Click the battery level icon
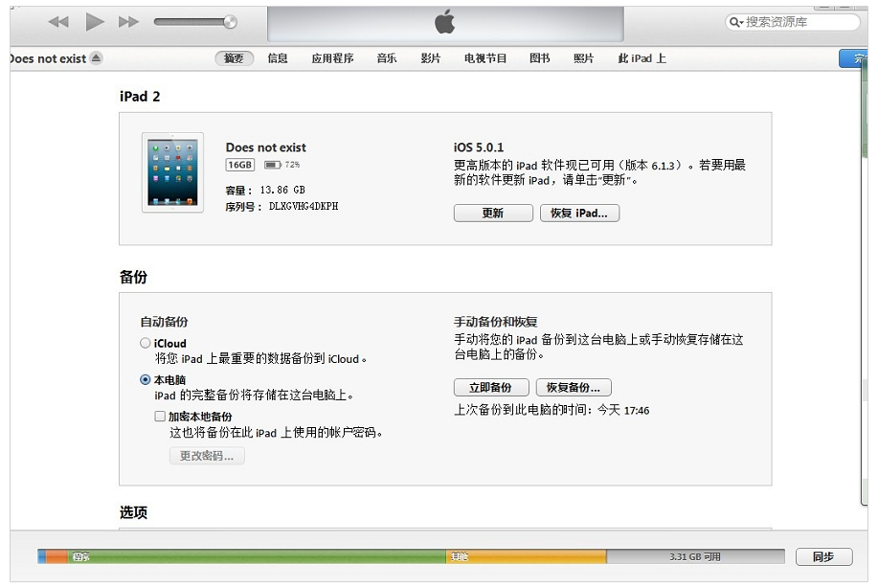 [x=272, y=165]
